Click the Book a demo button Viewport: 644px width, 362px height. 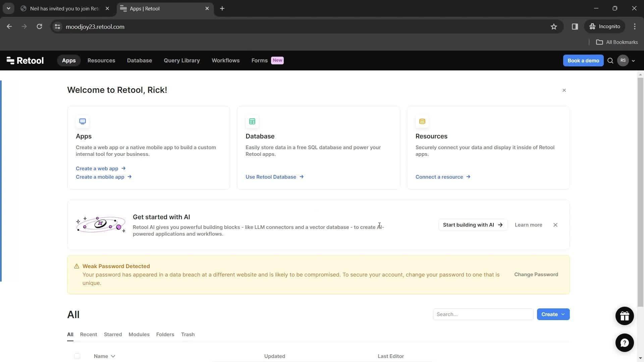click(583, 61)
